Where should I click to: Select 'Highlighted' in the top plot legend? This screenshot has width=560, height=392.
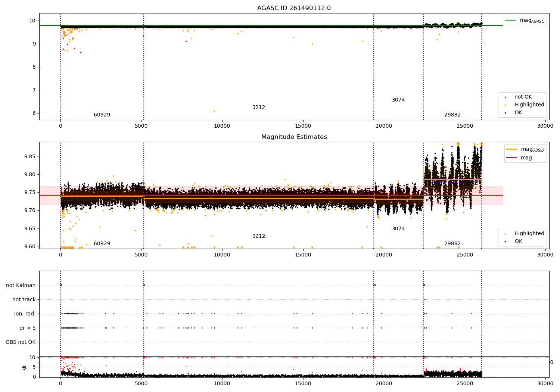coord(529,105)
